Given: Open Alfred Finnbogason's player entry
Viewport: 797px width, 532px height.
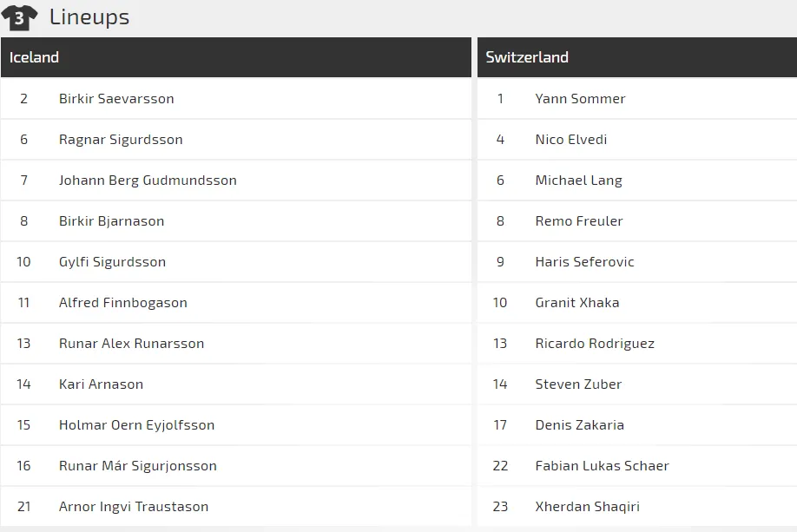Looking at the screenshot, I should 123,303.
